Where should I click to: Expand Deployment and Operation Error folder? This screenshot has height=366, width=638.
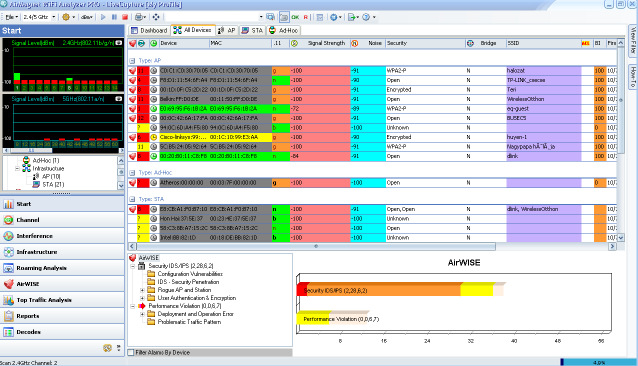(x=142, y=314)
